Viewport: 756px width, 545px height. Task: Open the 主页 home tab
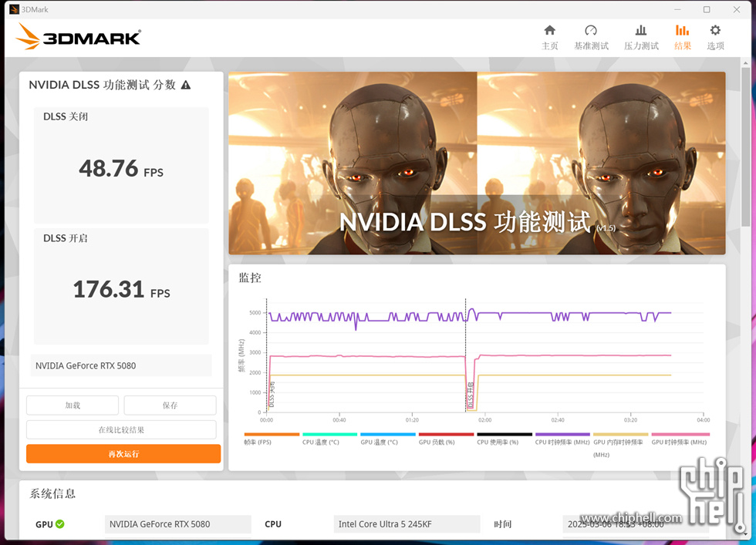point(549,38)
